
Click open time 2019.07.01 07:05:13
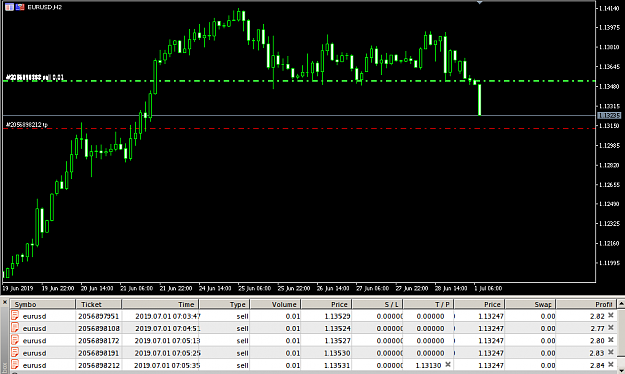pyautogui.click(x=167, y=341)
